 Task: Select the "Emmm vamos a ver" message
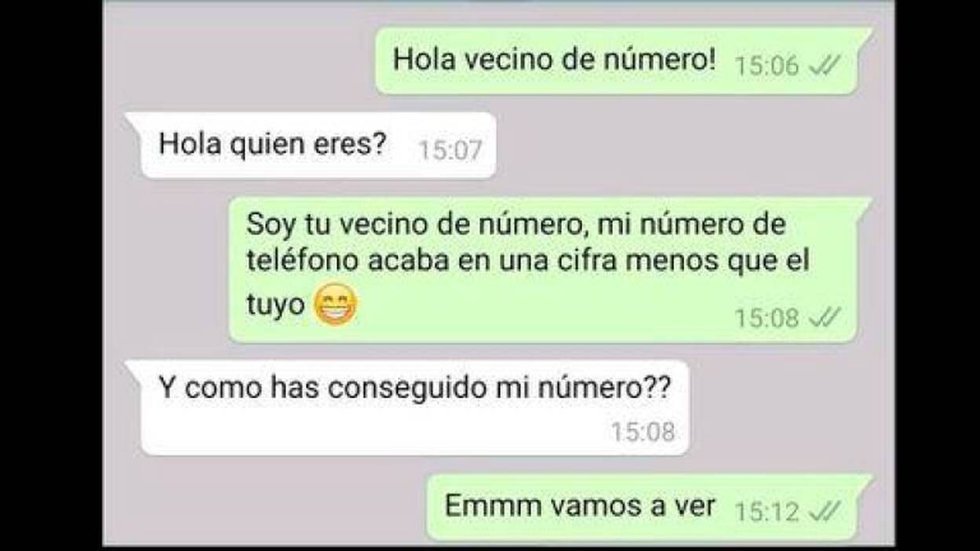tap(649, 507)
